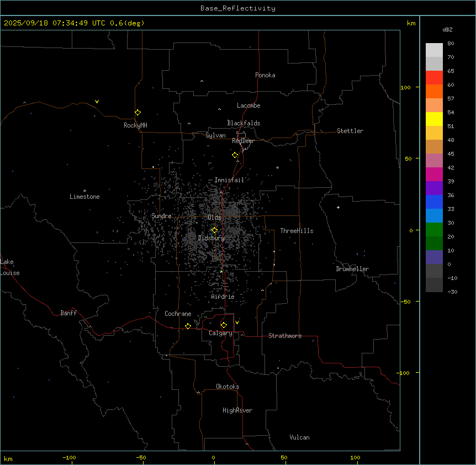The width and height of the screenshot is (476, 465).
Task: Click the yellow diamond marker at Olds
Action: pyautogui.click(x=214, y=230)
